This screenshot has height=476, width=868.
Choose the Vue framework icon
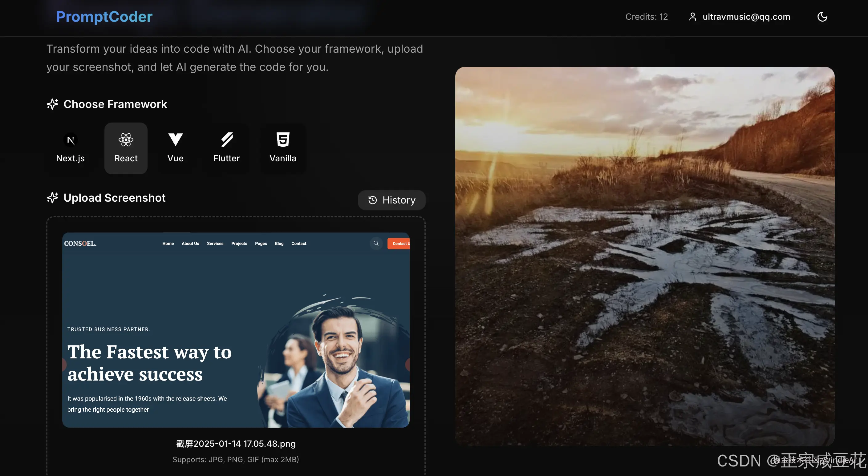tap(175, 139)
